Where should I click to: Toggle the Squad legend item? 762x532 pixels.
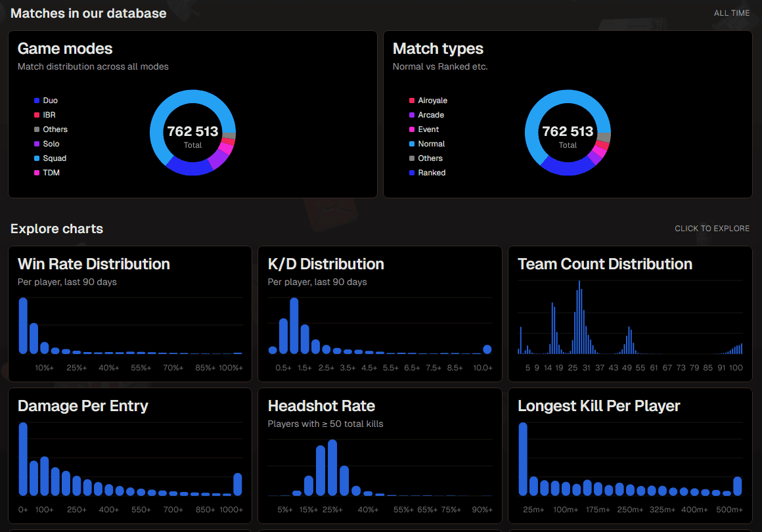click(54, 158)
